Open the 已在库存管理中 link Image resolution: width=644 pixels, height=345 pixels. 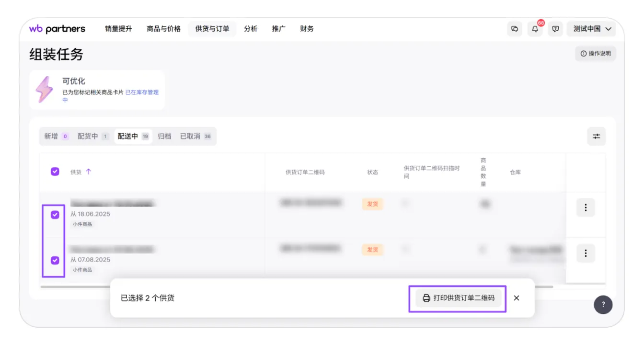[x=142, y=92]
